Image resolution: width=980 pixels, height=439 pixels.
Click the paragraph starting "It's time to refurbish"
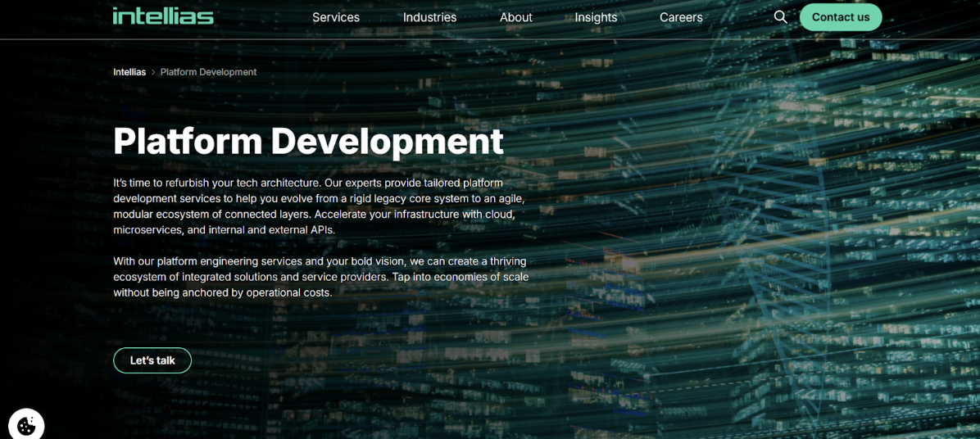coord(318,206)
